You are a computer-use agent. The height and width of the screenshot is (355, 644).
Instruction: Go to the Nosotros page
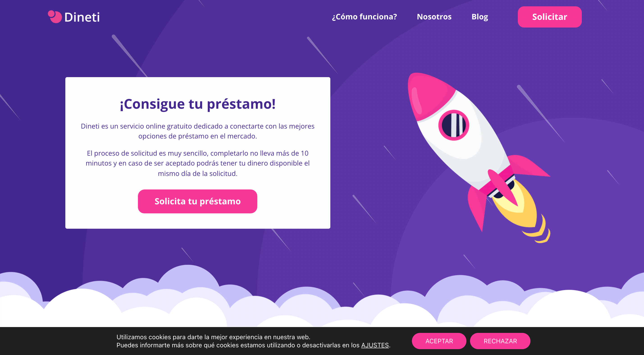tap(434, 17)
